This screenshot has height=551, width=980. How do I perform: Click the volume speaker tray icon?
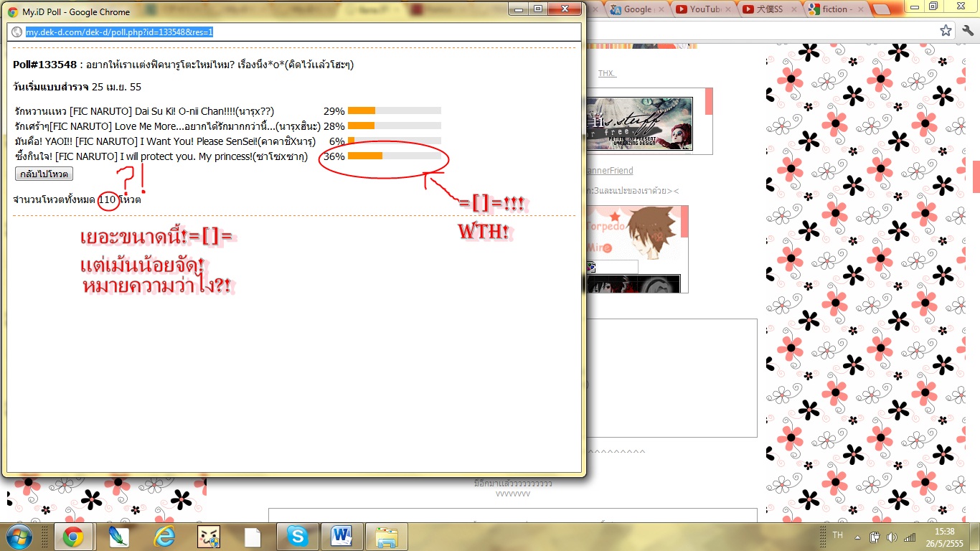click(x=892, y=537)
